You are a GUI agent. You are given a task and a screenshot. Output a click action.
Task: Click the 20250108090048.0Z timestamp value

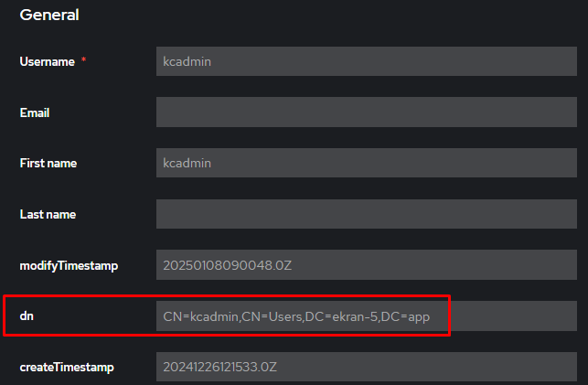click(226, 266)
